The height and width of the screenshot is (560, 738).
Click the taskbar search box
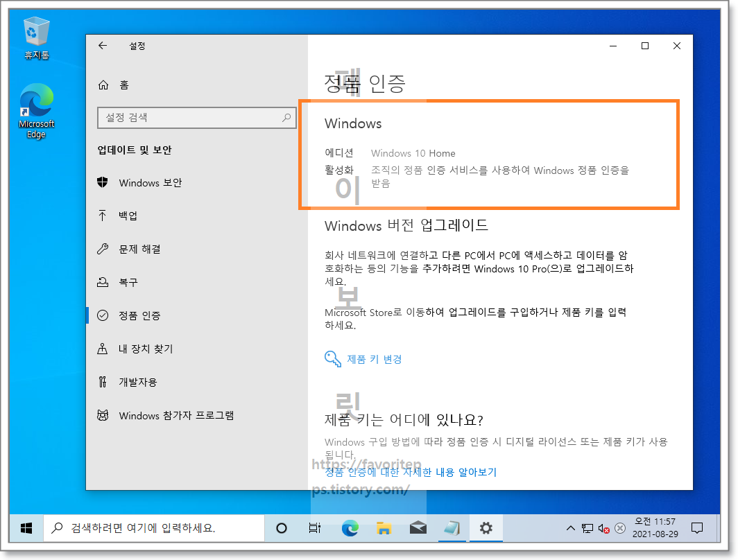click(154, 528)
